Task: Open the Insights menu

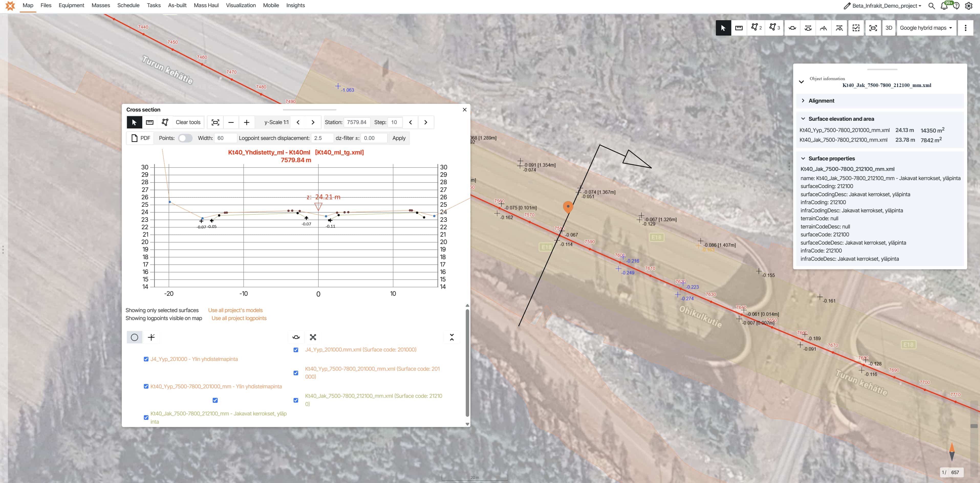Action: (x=296, y=5)
